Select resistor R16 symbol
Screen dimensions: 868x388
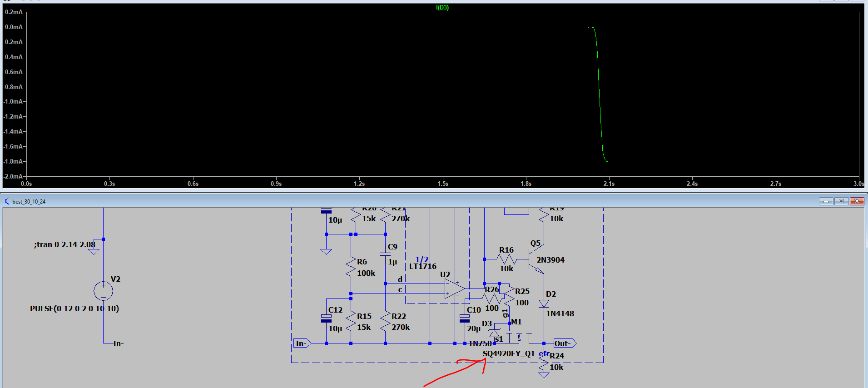point(506,259)
